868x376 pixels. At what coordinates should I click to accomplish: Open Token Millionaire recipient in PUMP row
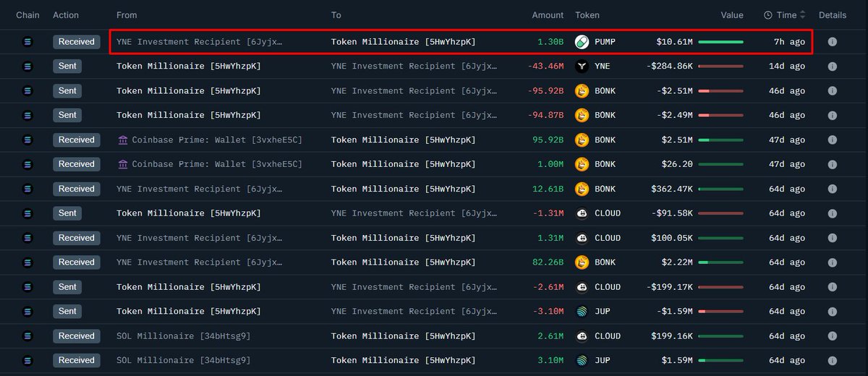[404, 42]
